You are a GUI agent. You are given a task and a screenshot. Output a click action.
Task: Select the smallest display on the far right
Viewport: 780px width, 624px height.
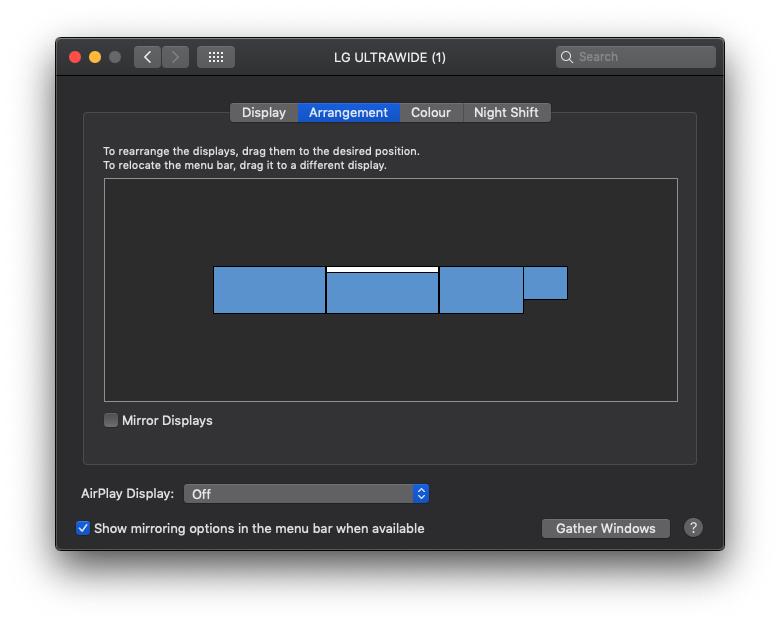coord(546,283)
